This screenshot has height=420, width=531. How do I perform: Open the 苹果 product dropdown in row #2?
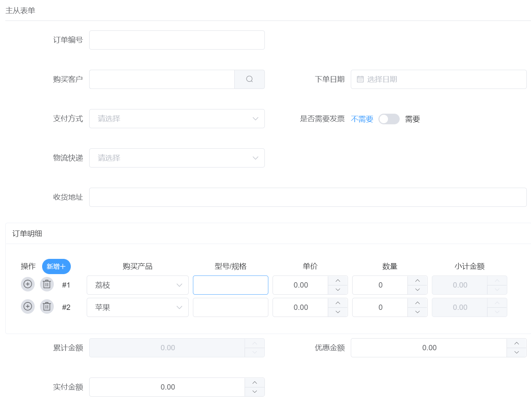coord(138,307)
